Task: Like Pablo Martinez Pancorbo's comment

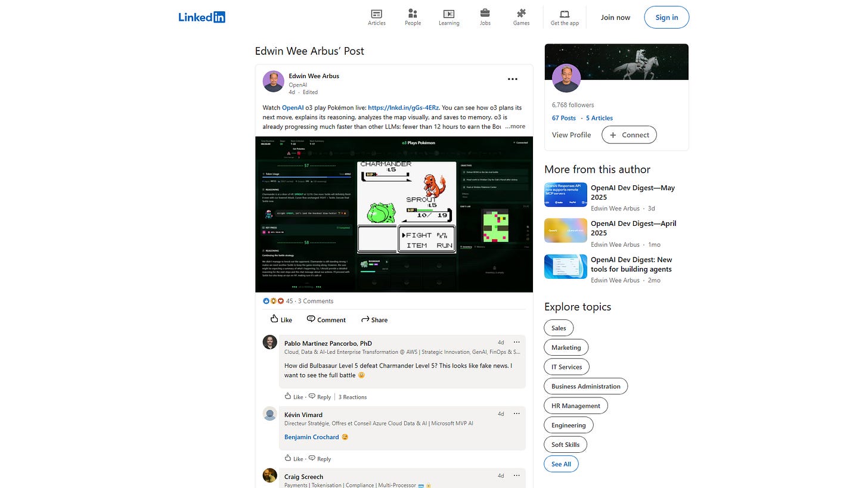Action: tap(294, 397)
